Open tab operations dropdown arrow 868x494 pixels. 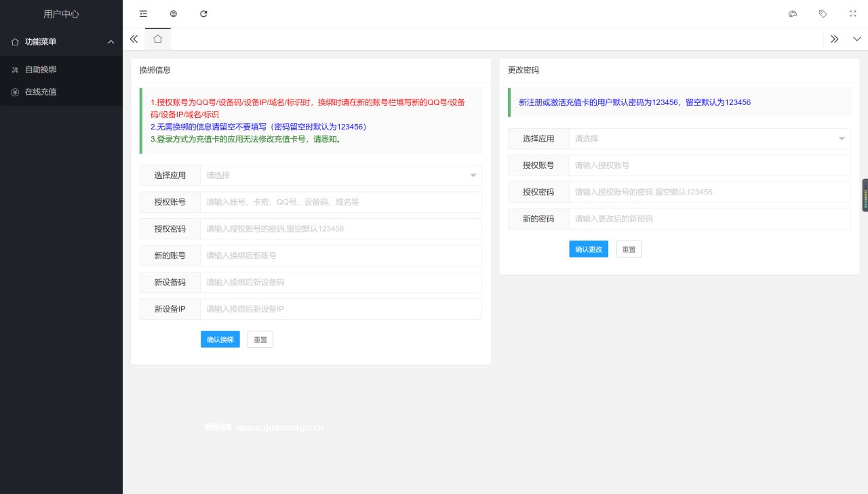[857, 39]
